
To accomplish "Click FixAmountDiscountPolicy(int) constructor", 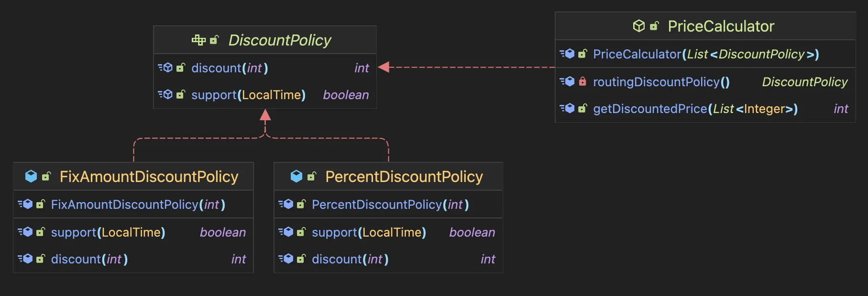I will click(138, 205).
